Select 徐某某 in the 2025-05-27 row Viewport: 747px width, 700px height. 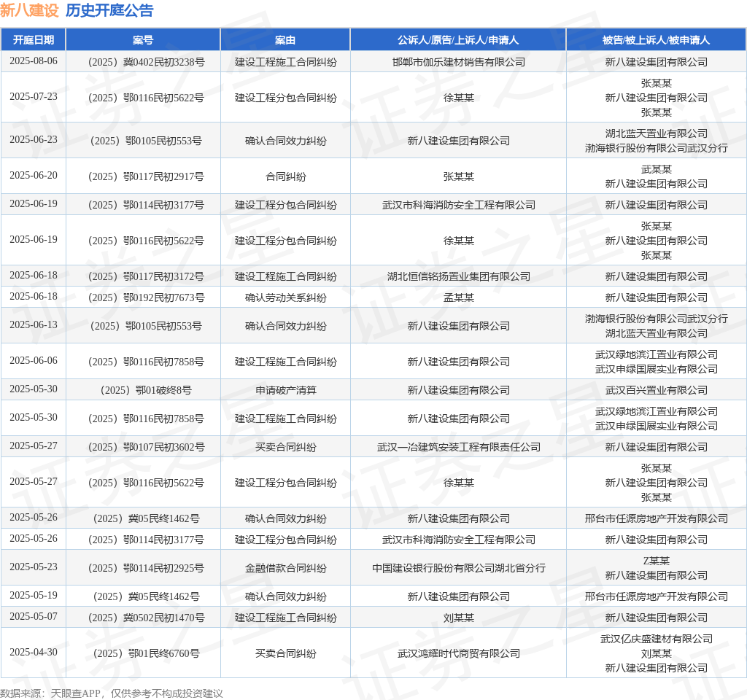click(459, 483)
